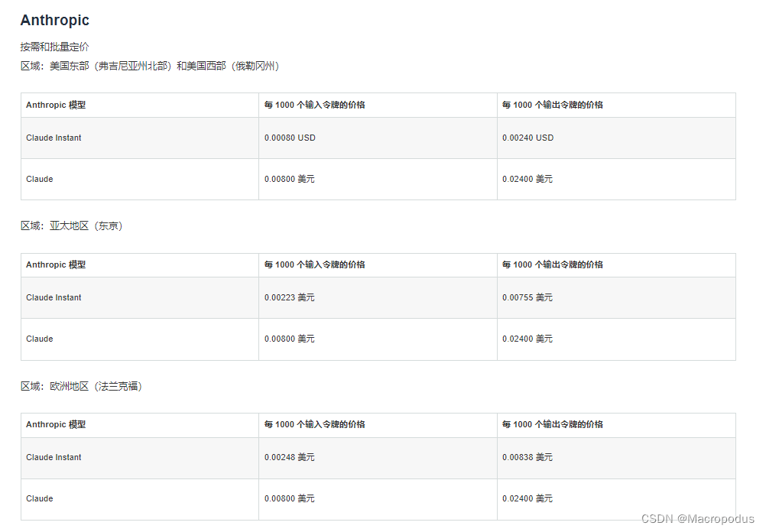Select "Claude Instant" in the US regions table
766x532 pixels.
[54, 138]
